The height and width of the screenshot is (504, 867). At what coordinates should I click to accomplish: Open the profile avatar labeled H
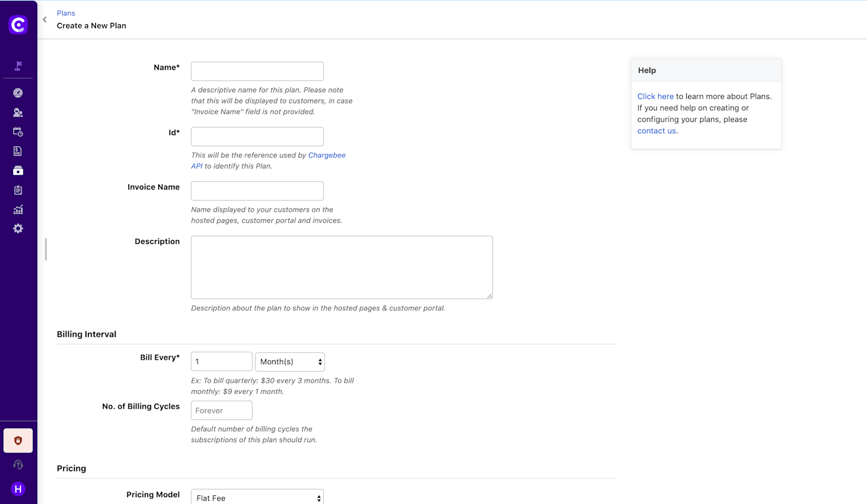tap(18, 489)
